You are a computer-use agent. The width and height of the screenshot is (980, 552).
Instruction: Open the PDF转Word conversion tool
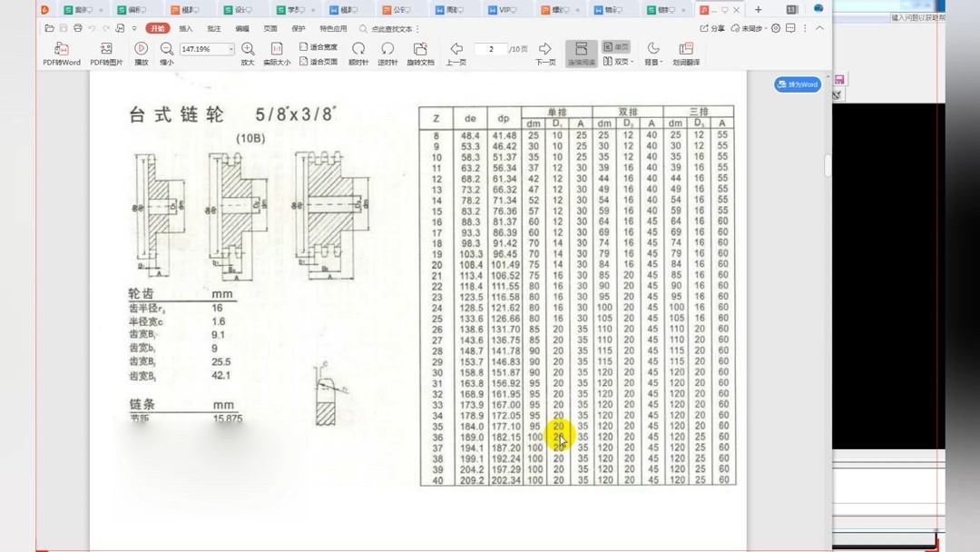pos(60,51)
